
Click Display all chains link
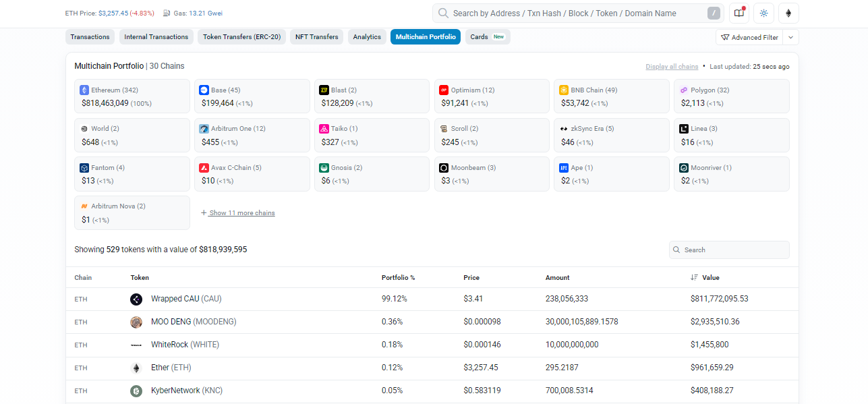tap(671, 67)
